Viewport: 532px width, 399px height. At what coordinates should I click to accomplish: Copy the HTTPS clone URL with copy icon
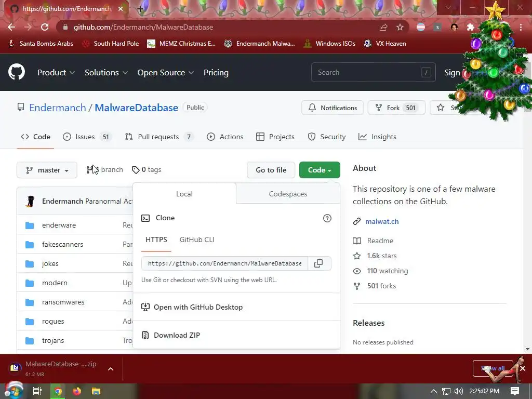tap(318, 263)
